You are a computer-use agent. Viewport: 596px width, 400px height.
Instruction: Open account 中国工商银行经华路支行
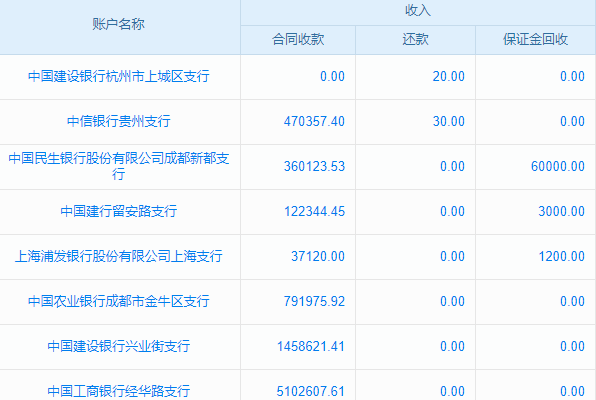point(119,391)
